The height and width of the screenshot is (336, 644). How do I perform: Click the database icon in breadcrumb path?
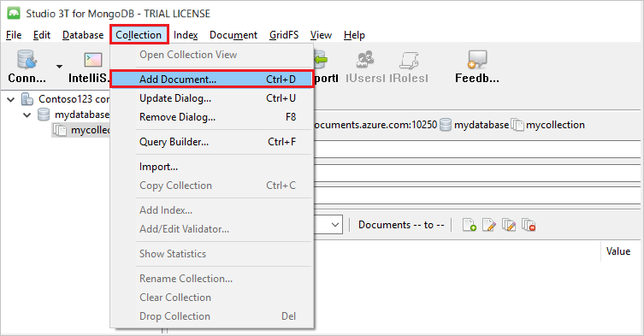[446, 125]
